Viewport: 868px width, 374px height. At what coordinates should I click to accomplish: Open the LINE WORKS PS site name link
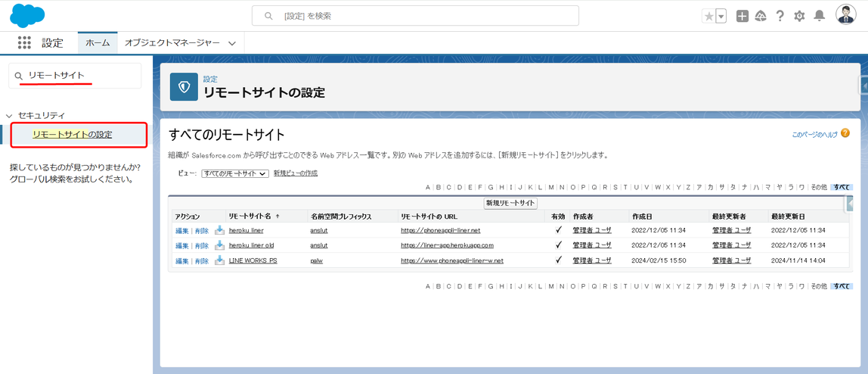coord(253,260)
